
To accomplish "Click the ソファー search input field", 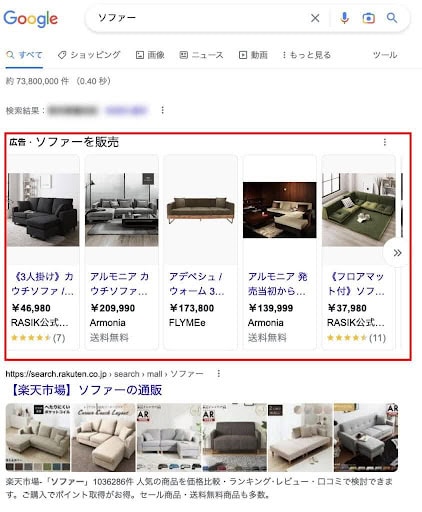I will 200,18.
